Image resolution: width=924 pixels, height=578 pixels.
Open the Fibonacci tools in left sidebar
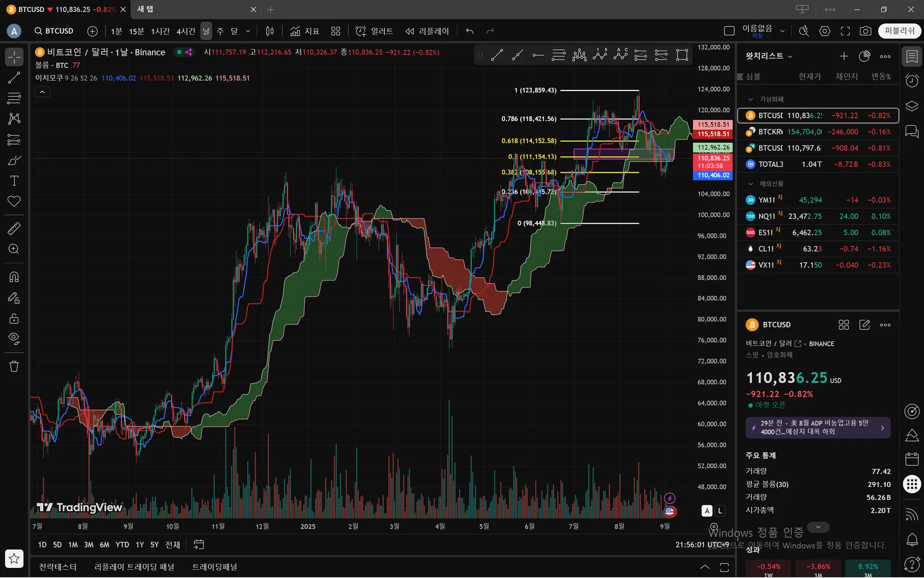coord(14,98)
